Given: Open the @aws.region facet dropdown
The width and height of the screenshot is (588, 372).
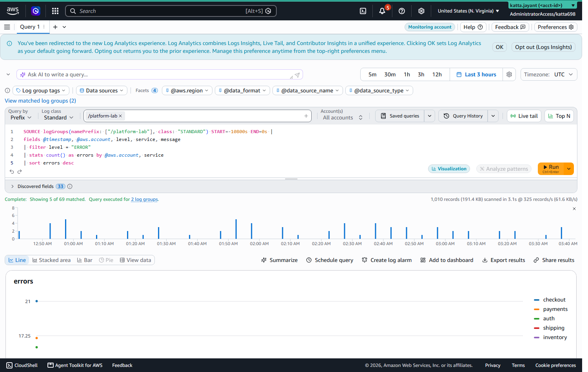Looking at the screenshot, I should pyautogui.click(x=187, y=90).
